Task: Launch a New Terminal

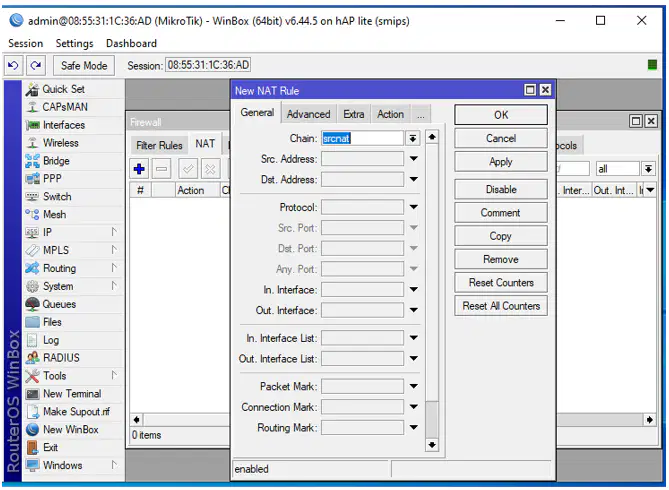Action: (x=72, y=394)
